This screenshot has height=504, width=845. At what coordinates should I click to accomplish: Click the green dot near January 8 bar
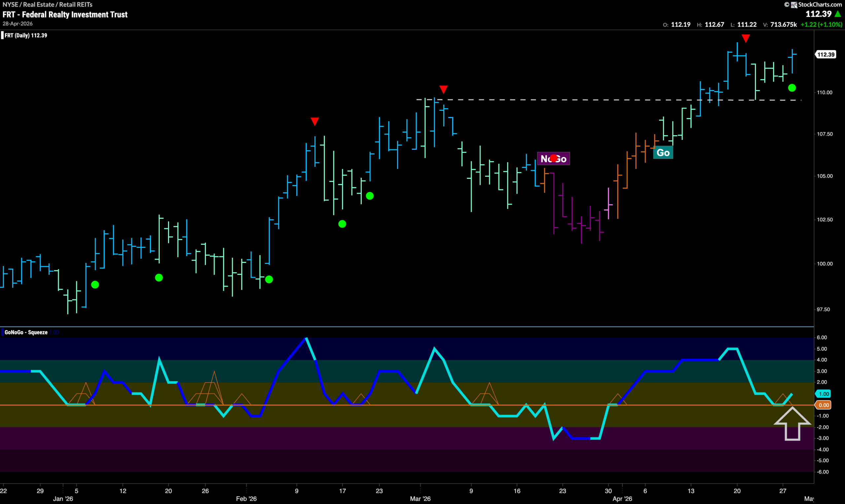[x=95, y=285]
